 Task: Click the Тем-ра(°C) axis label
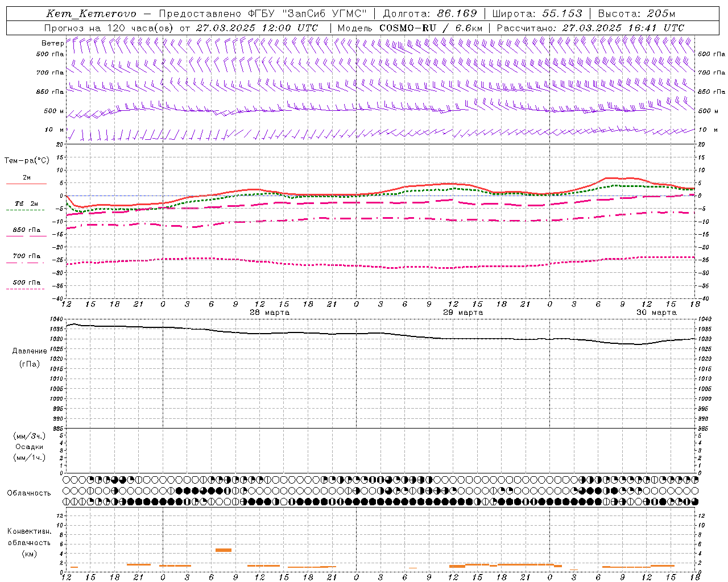click(27, 161)
